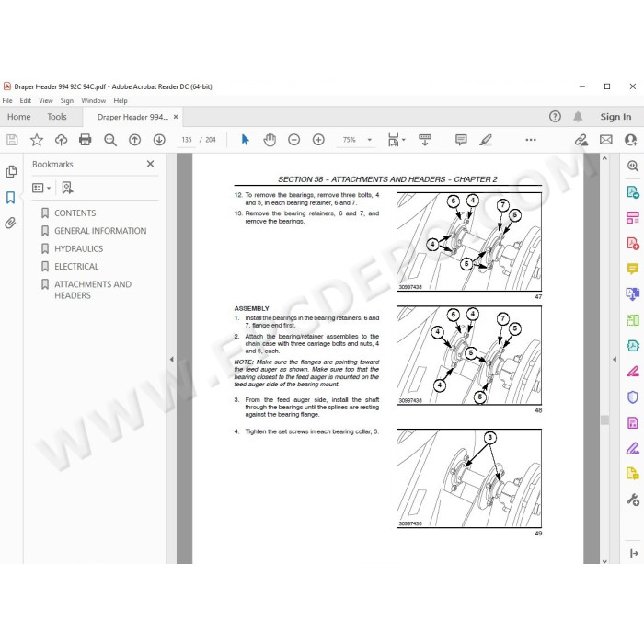Open the Sign menu
This screenshot has height=644, width=644.
coord(67,100)
